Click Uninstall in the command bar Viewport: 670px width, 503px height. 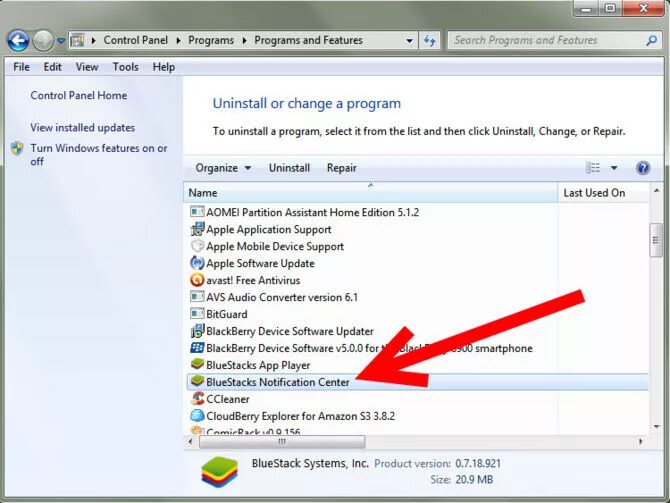click(x=289, y=168)
